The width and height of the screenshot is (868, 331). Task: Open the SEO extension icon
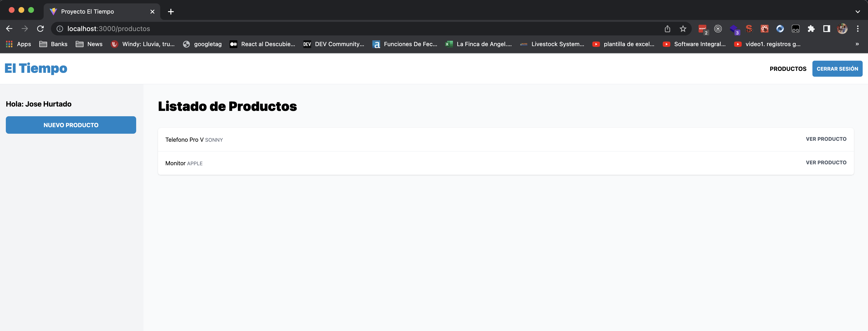749,29
